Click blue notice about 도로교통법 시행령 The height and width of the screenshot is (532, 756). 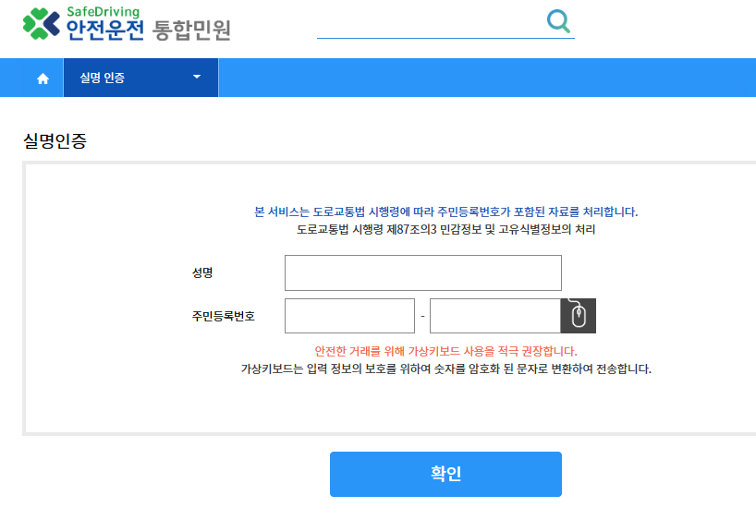(446, 212)
